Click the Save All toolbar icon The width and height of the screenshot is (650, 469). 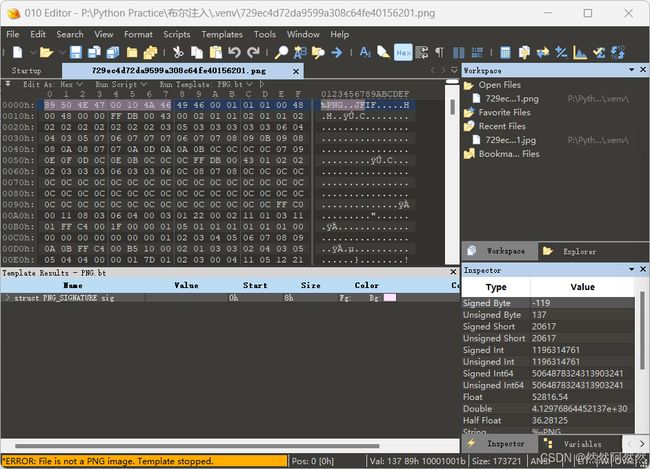113,52
